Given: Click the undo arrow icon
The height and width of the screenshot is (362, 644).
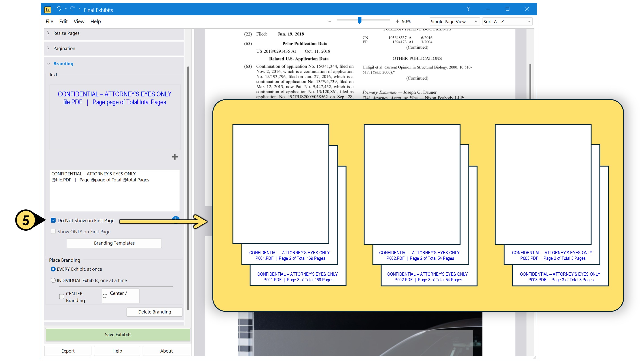Looking at the screenshot, I should point(59,9).
